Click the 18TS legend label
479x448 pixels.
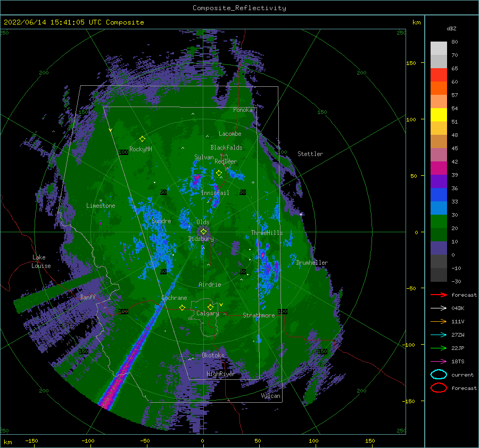(458, 362)
